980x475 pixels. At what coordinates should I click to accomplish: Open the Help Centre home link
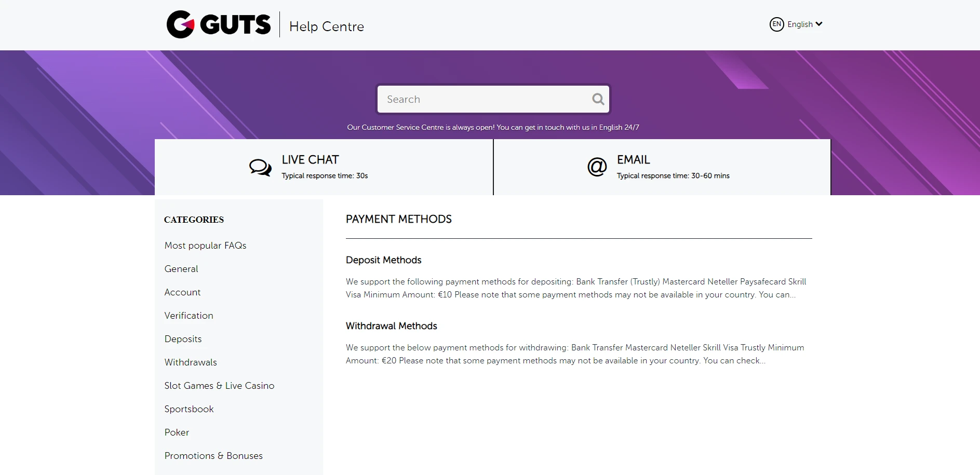click(327, 26)
